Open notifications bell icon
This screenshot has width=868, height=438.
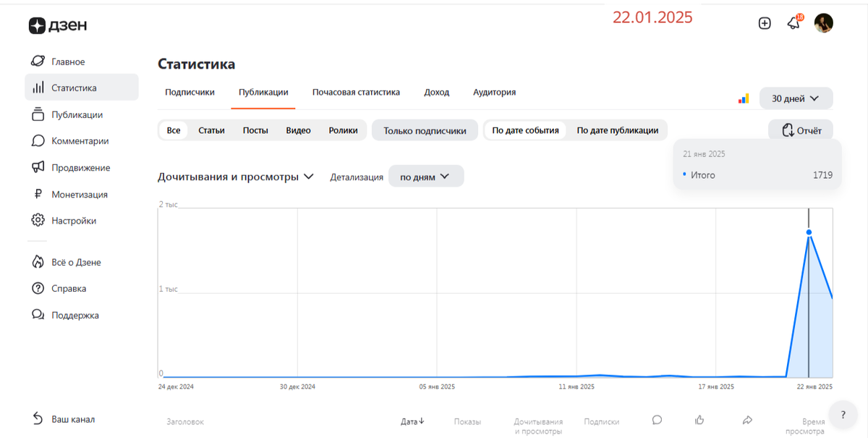pos(794,23)
